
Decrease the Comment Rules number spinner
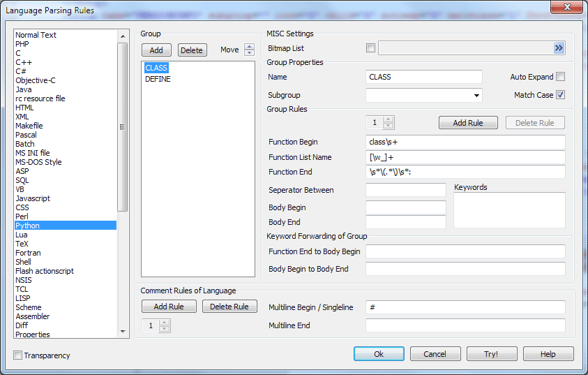coord(165,329)
